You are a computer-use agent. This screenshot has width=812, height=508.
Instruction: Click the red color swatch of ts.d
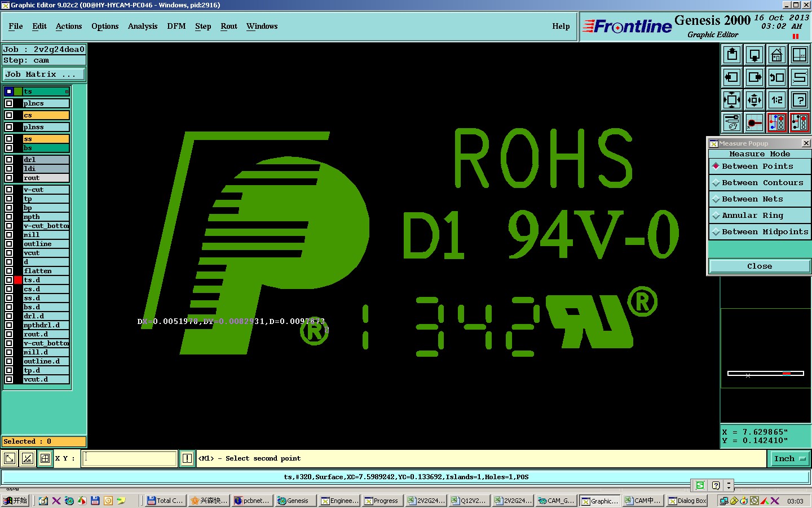coord(19,280)
